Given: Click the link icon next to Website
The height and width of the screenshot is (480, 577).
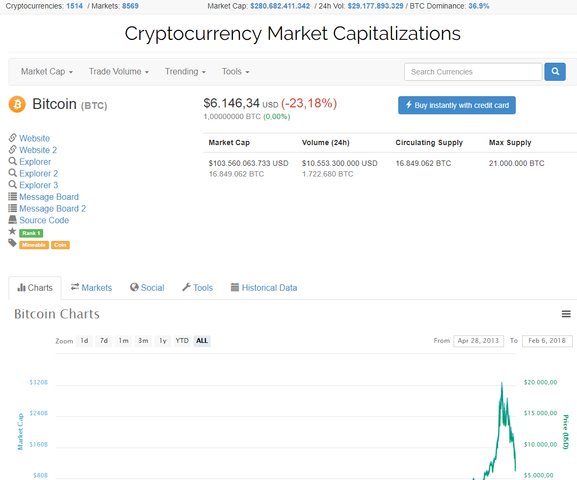Looking at the screenshot, I should coord(13,138).
